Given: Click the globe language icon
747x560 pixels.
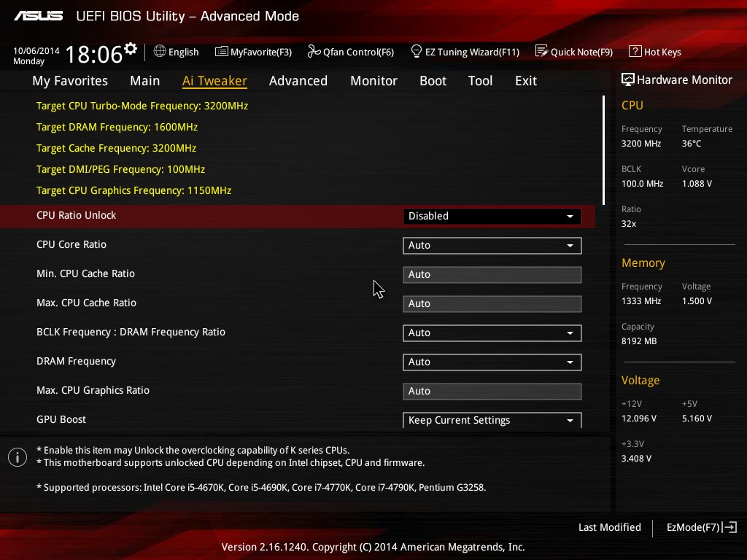Looking at the screenshot, I should pos(160,51).
